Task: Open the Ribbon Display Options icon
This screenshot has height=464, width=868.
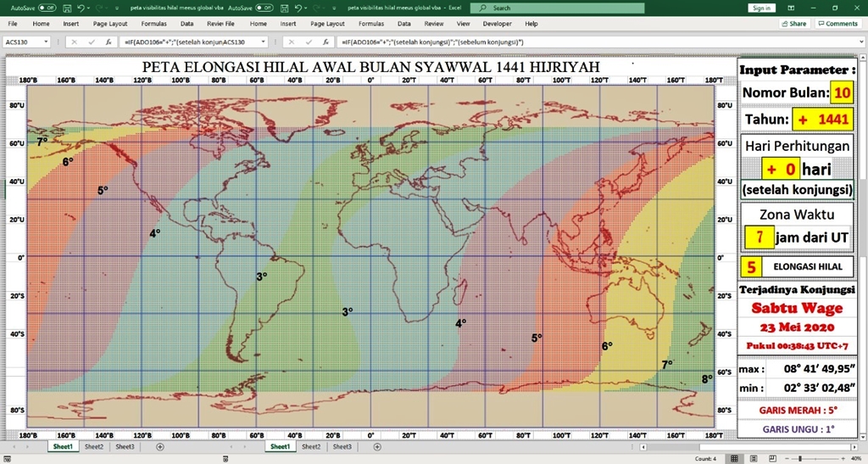Action: 791,8
